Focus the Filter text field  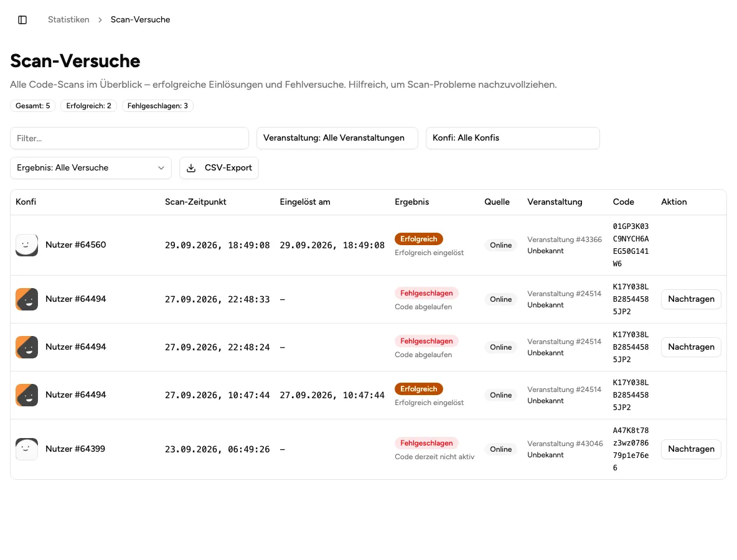129,138
